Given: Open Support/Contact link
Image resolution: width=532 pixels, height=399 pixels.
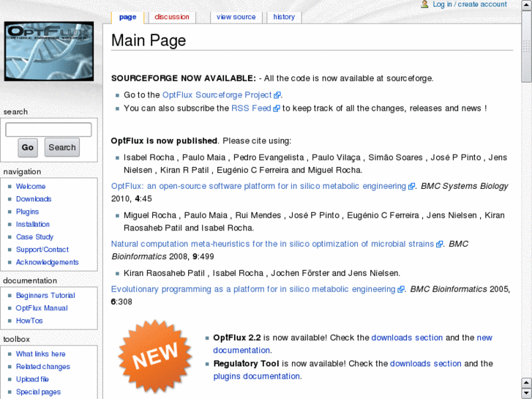Looking at the screenshot, I should pos(42,250).
